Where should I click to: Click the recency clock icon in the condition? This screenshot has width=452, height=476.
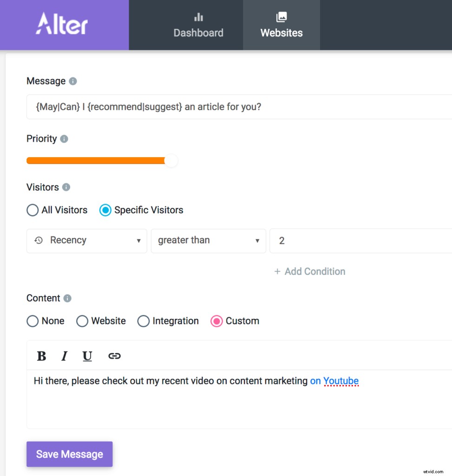(38, 240)
